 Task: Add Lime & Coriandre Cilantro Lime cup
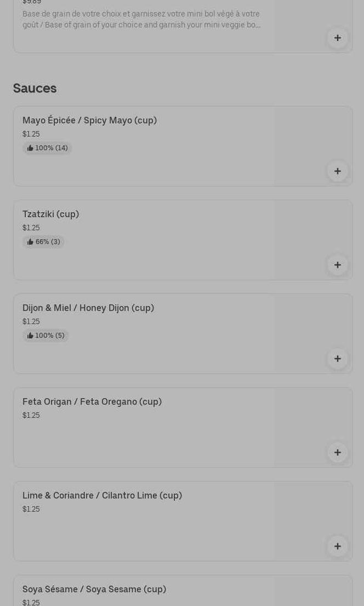[x=337, y=546]
